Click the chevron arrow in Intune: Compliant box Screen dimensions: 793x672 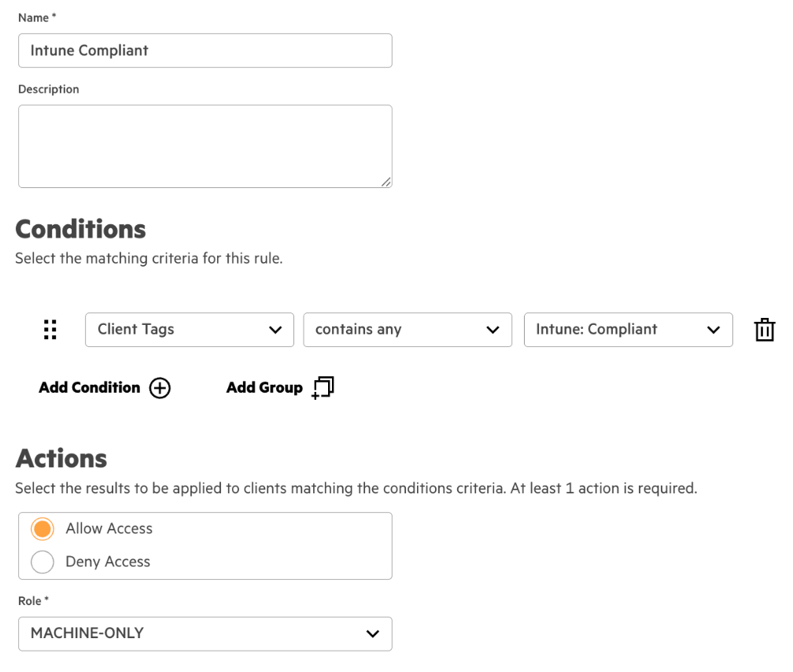click(x=714, y=330)
